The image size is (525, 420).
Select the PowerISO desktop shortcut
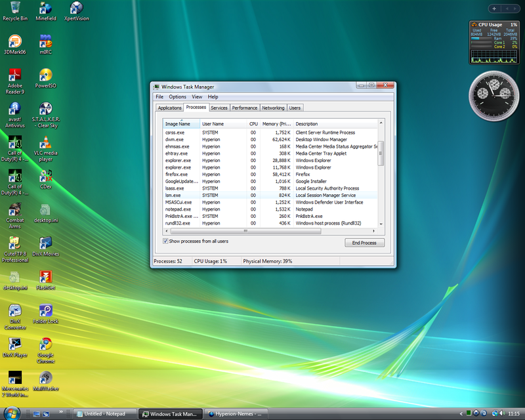pos(46,78)
